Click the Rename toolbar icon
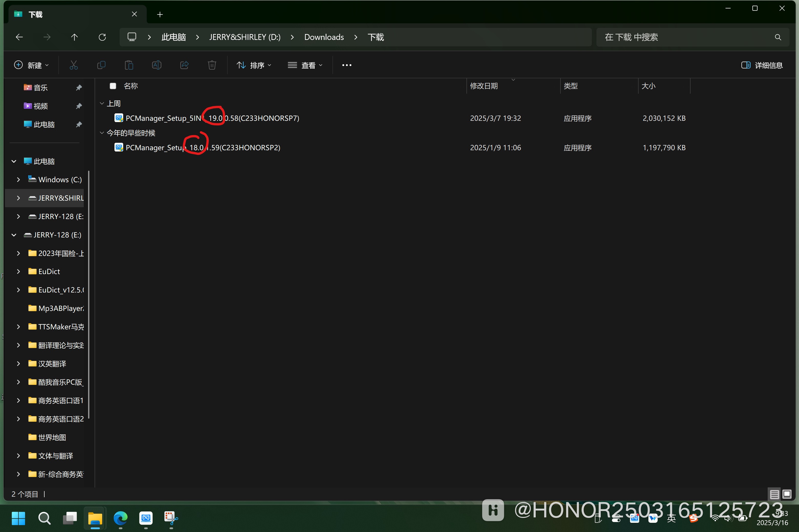This screenshot has width=799, height=532. [156, 65]
